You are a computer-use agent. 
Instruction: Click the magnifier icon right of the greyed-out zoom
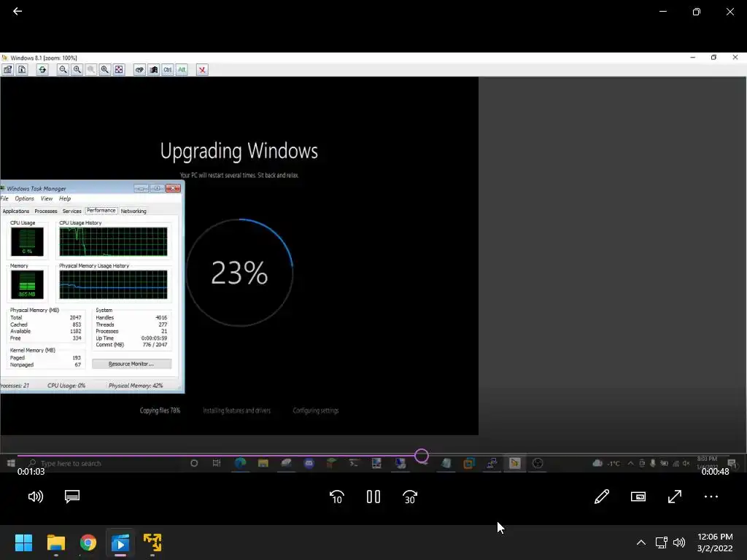pyautogui.click(x=105, y=69)
